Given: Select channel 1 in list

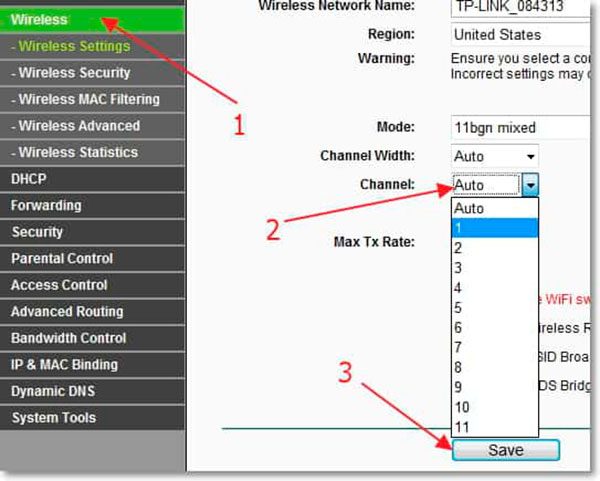Looking at the screenshot, I should [x=495, y=228].
